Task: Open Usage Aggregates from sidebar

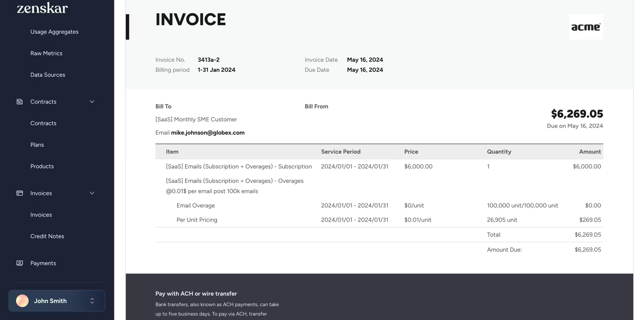Action: 54,32
